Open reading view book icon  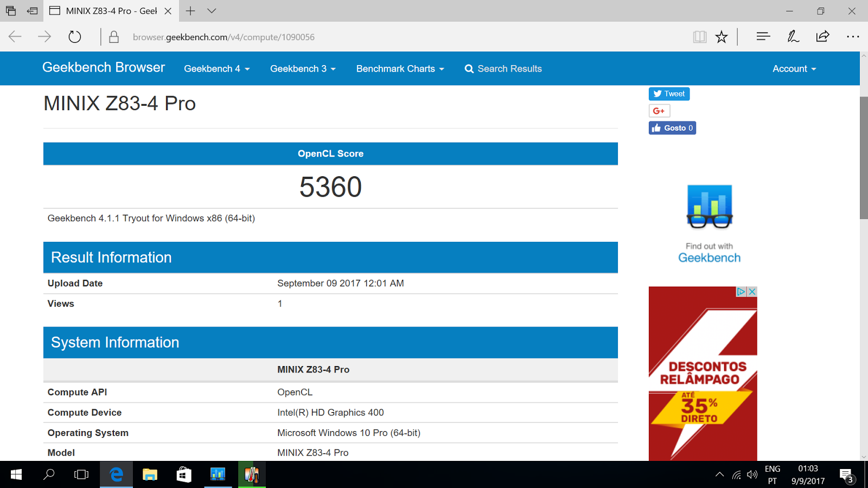[x=700, y=37]
